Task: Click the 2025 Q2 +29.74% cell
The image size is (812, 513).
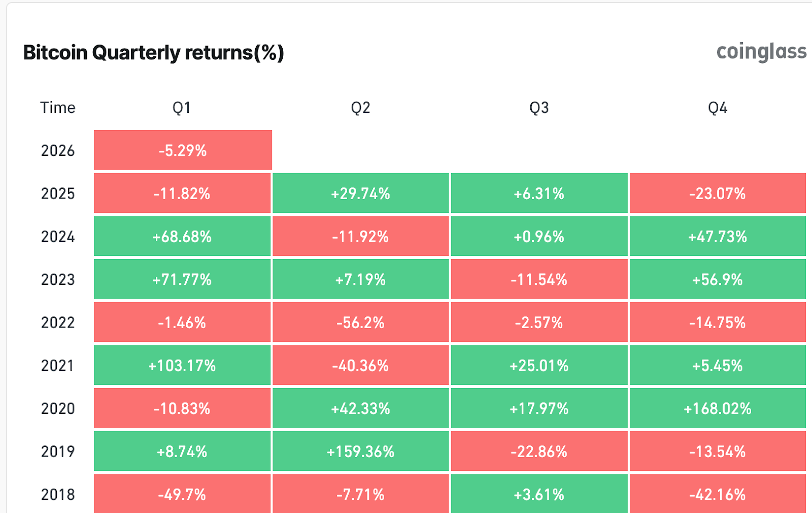Action: (360, 194)
